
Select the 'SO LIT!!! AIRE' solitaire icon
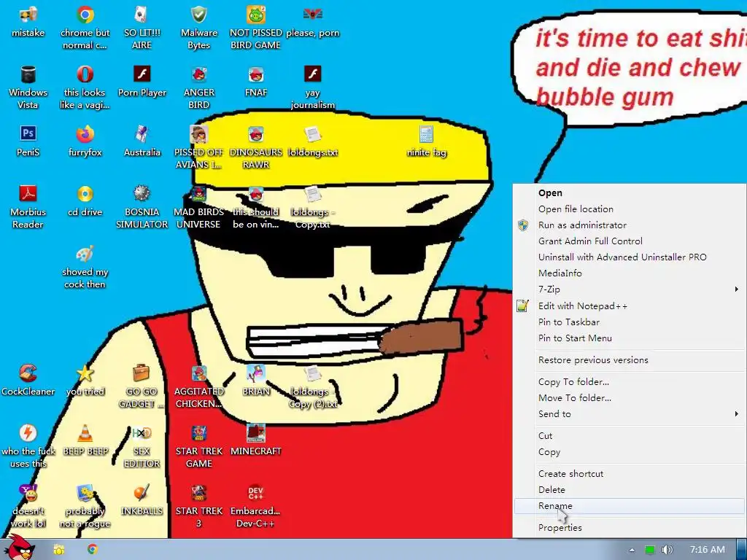(x=142, y=28)
